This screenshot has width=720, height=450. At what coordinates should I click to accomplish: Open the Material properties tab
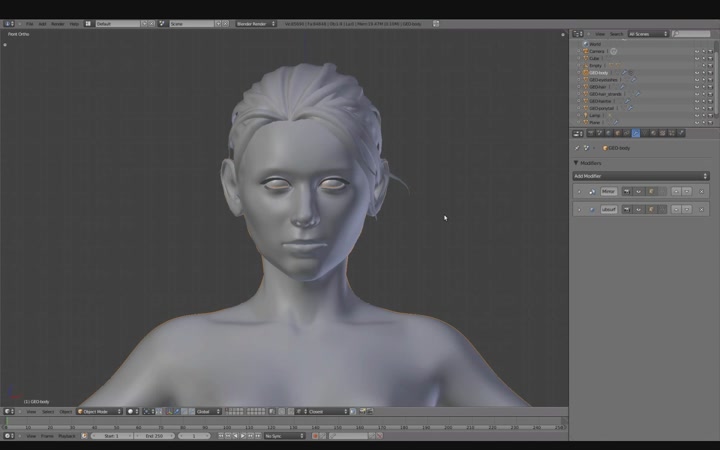point(653,133)
